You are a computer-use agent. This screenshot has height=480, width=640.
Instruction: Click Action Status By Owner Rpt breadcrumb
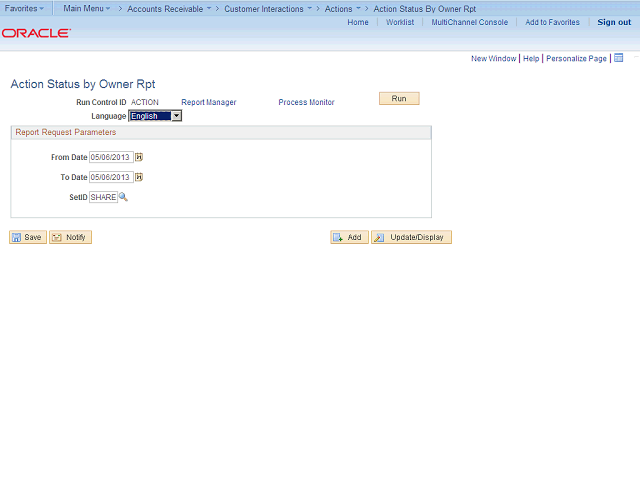(424, 9)
